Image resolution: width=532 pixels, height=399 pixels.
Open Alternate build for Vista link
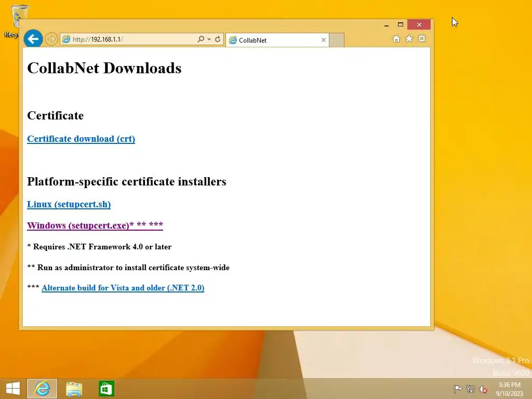click(123, 288)
